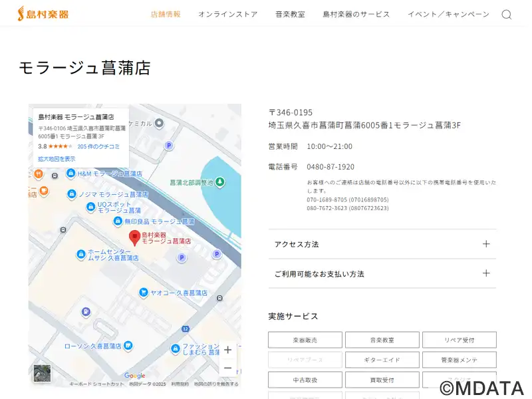Image resolution: width=532 pixels, height=399 pixels.
Task: Switch map to satellite view thumbnail
Action: pos(42,373)
